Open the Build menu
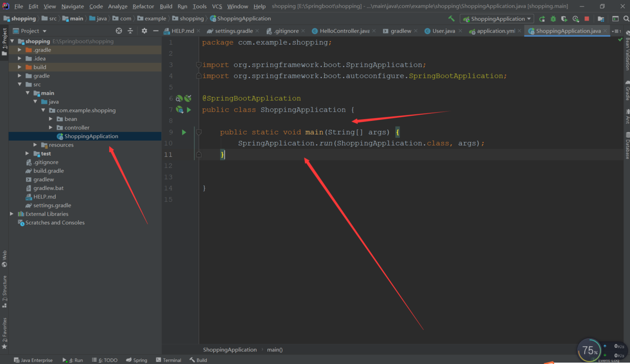630x364 pixels. coord(166,6)
